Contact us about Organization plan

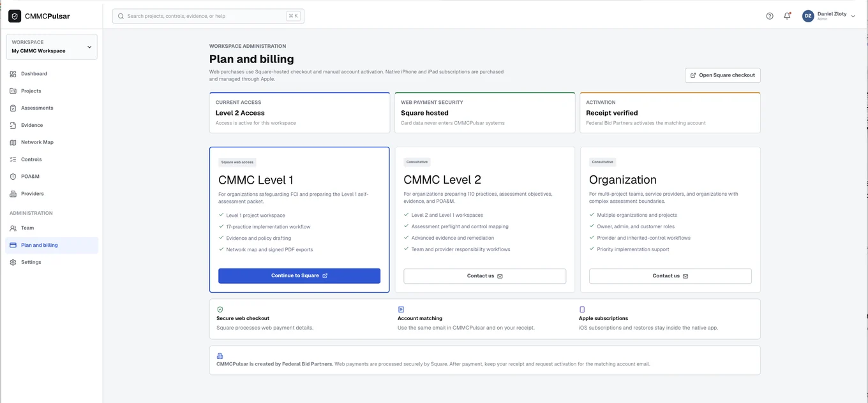click(670, 276)
